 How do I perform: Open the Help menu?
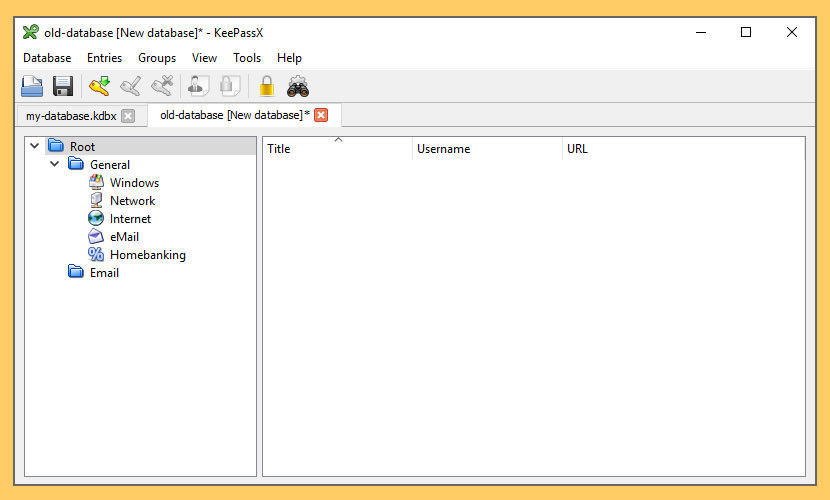pos(289,58)
